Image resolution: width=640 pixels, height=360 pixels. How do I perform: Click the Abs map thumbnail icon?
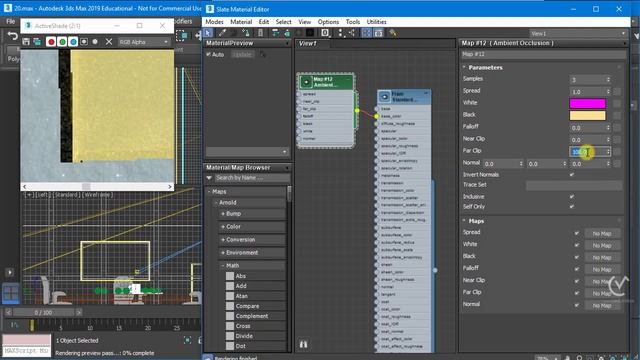click(x=230, y=276)
